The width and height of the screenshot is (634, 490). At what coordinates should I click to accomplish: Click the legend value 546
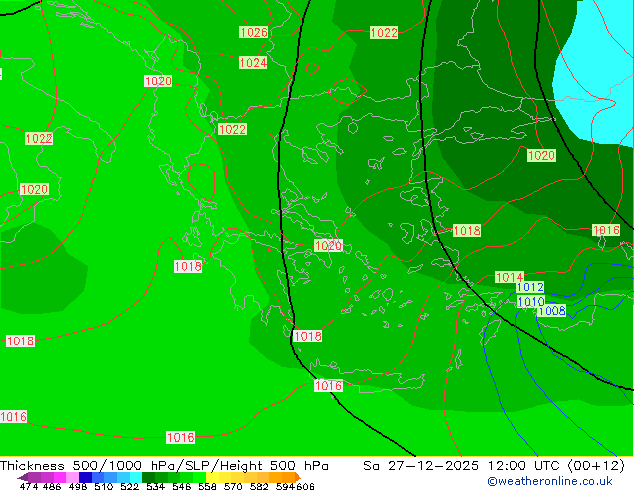(x=182, y=486)
